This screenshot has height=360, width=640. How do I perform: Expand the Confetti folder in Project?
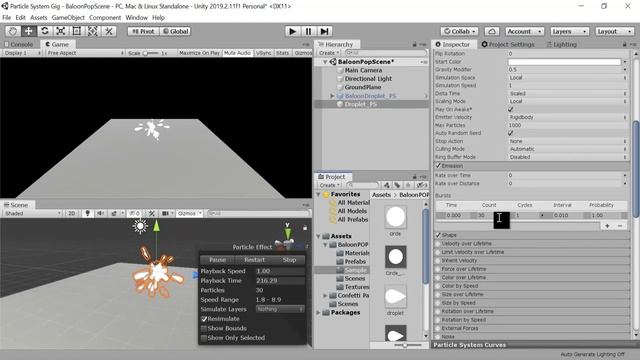[325, 296]
